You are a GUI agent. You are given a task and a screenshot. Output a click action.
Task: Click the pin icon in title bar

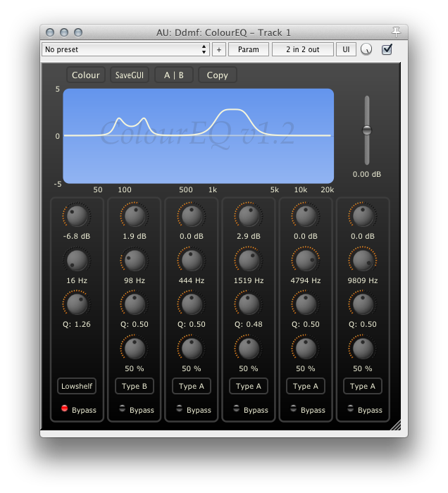[396, 32]
